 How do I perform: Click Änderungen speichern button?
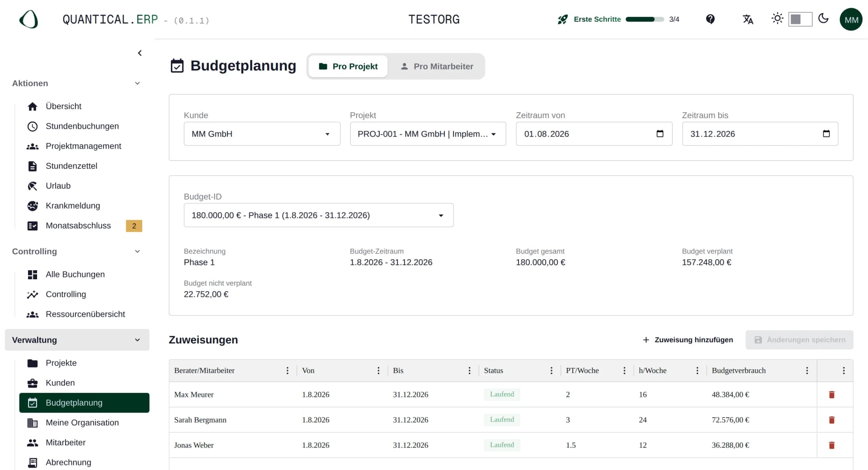click(x=799, y=340)
